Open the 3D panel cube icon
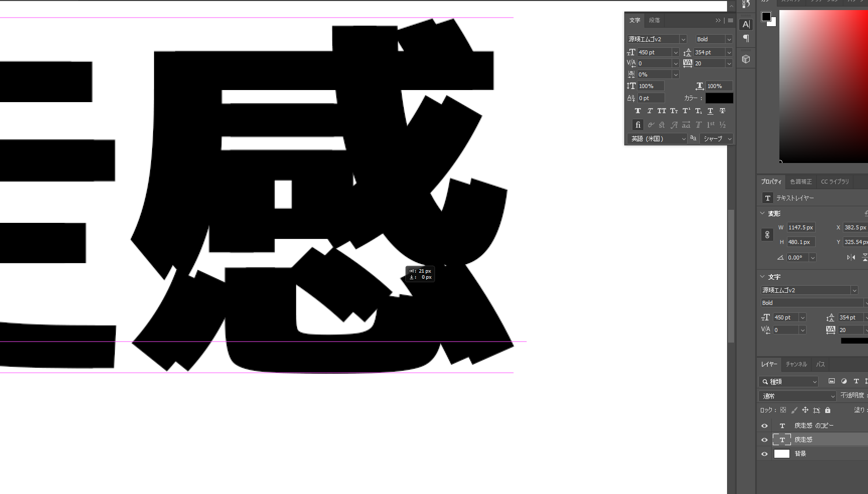868x494 pixels. point(746,59)
